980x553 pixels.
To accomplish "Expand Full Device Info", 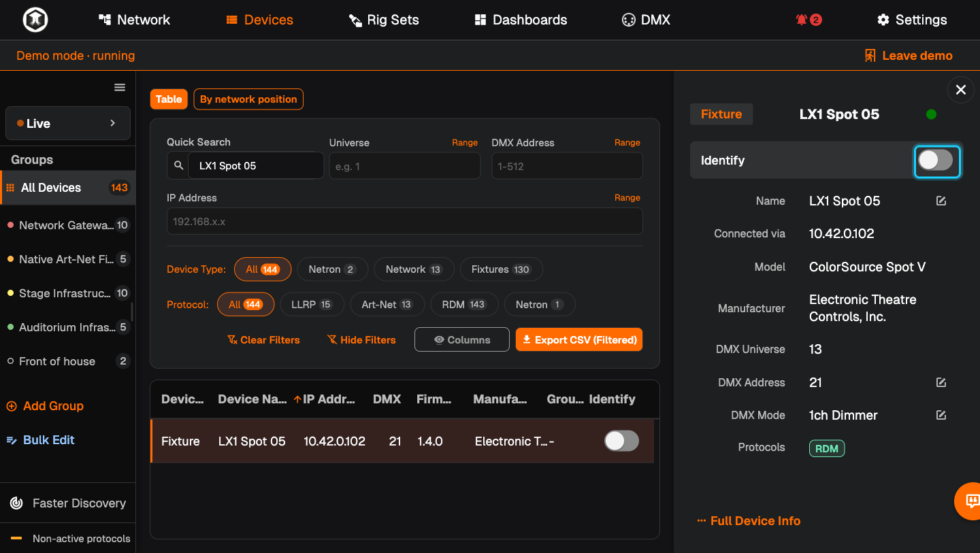I will [x=749, y=521].
